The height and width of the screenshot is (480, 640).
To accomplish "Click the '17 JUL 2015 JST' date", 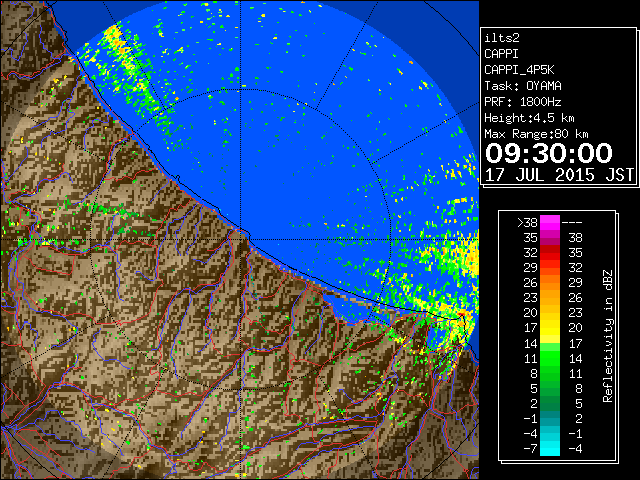I will click(559, 175).
